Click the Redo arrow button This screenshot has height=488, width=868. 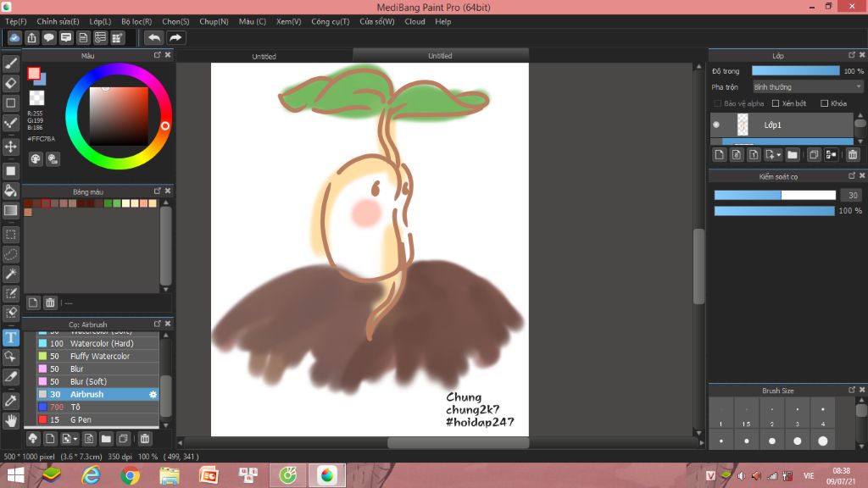175,37
